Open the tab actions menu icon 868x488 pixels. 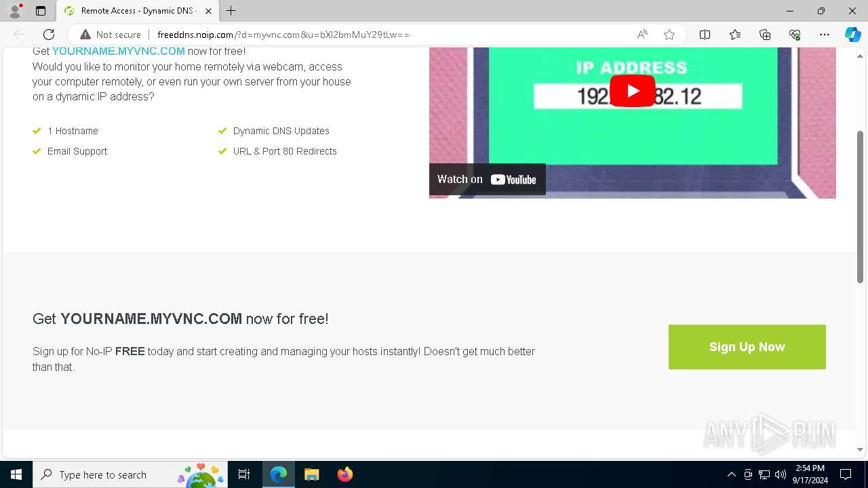[41, 11]
